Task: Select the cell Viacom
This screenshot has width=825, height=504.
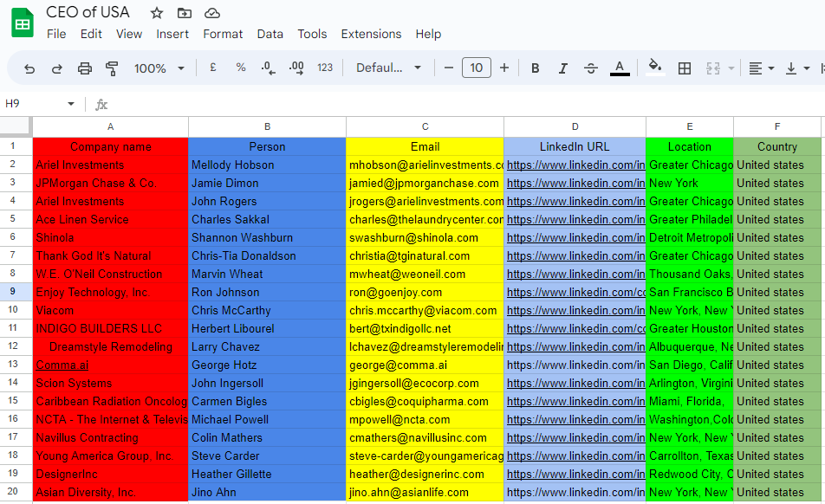Action: click(111, 311)
